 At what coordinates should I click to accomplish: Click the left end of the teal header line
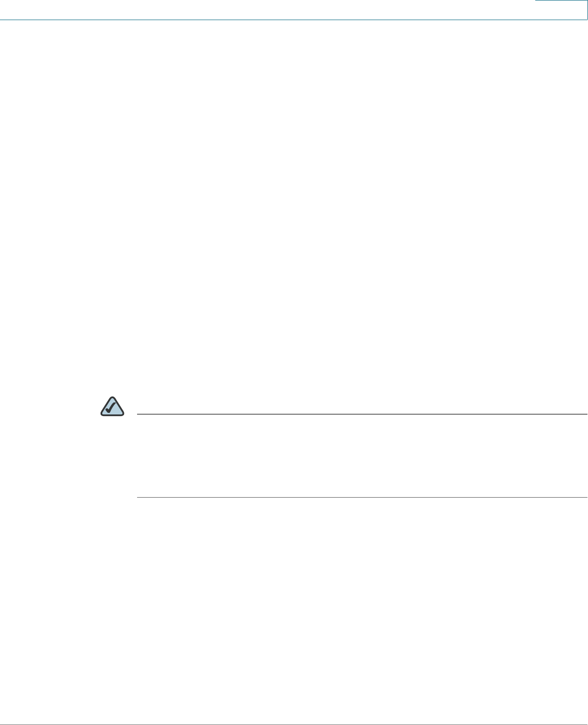click(x=3, y=20)
